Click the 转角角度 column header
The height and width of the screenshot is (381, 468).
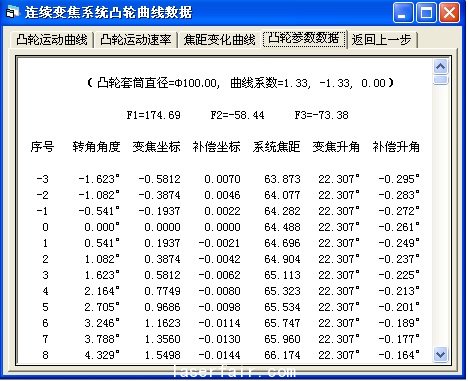pos(96,147)
